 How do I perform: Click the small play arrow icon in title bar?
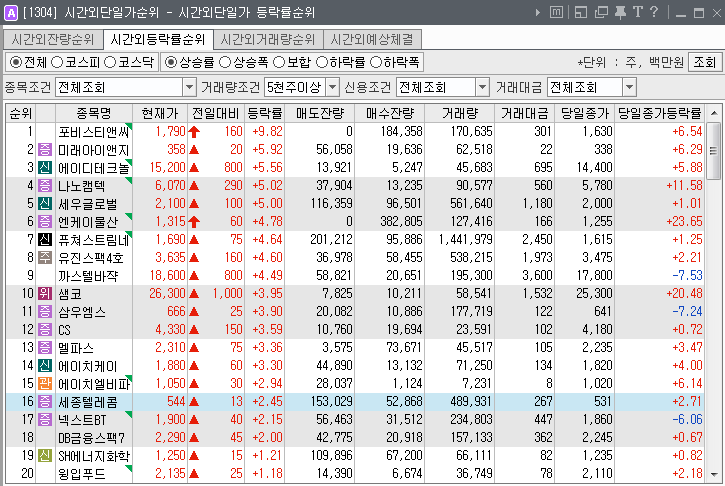[537, 12]
